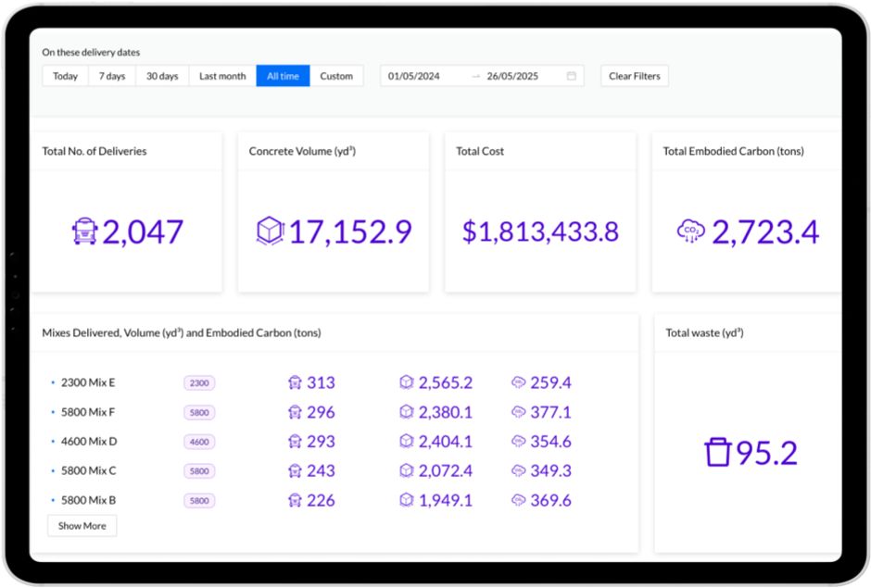The height and width of the screenshot is (588, 871).
Task: Click the end date 26/05/2025 field
Action: click(512, 76)
